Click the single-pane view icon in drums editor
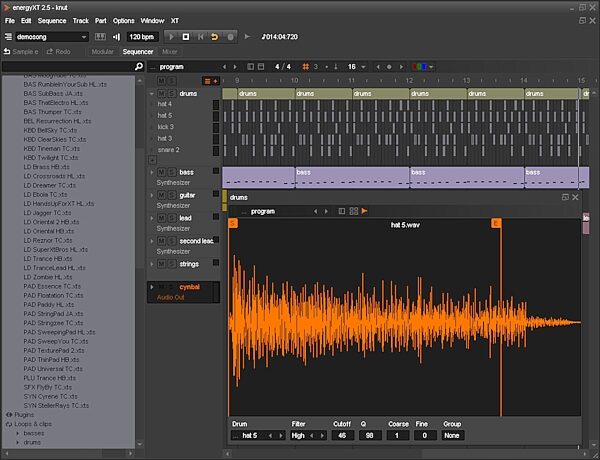This screenshot has width=600, height=460. click(342, 211)
